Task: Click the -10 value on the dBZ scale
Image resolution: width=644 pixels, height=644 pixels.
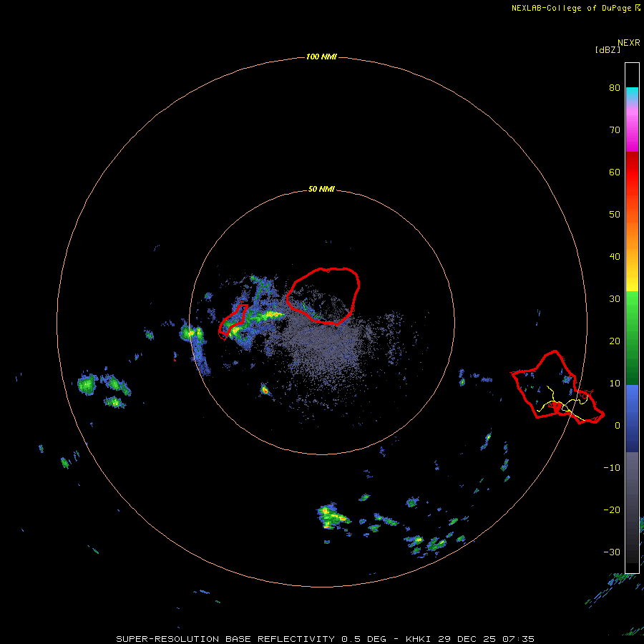Action: click(612, 468)
